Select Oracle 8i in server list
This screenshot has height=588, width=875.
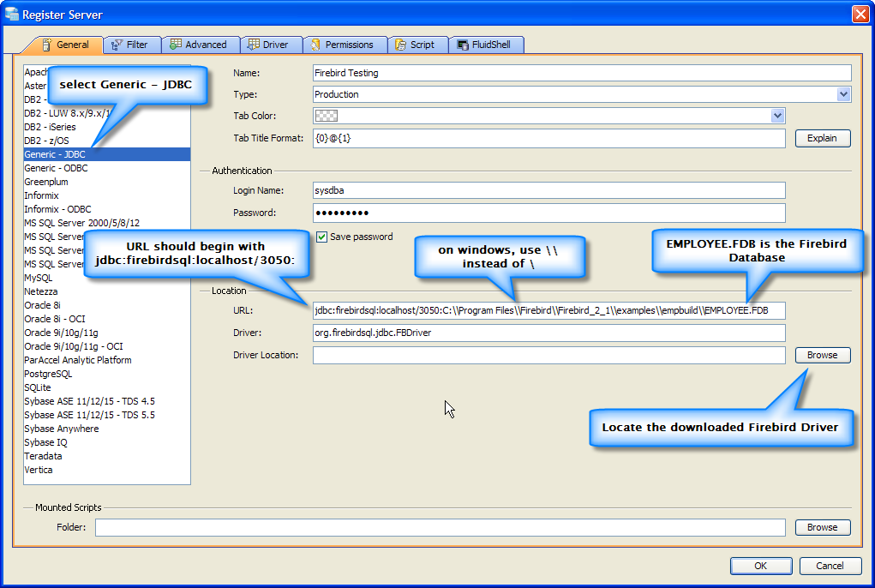coord(107,305)
